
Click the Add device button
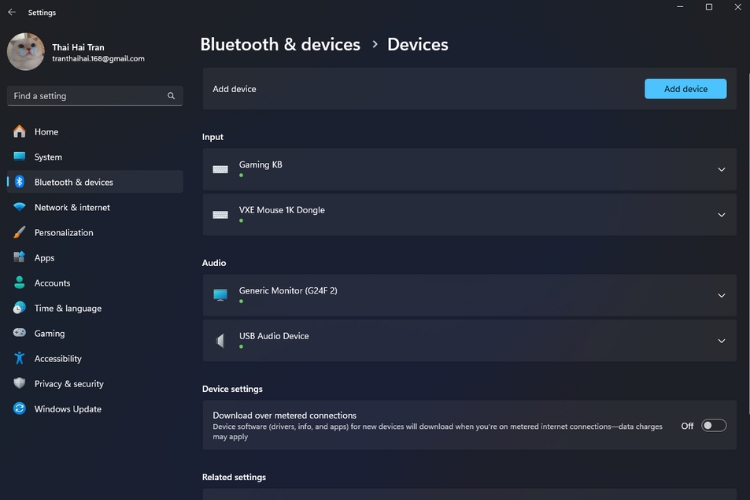tap(685, 89)
